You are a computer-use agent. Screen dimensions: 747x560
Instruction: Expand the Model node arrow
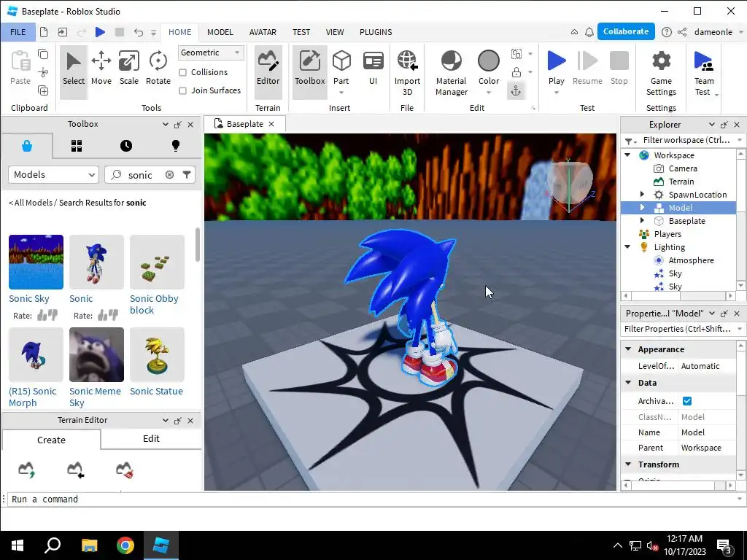642,208
